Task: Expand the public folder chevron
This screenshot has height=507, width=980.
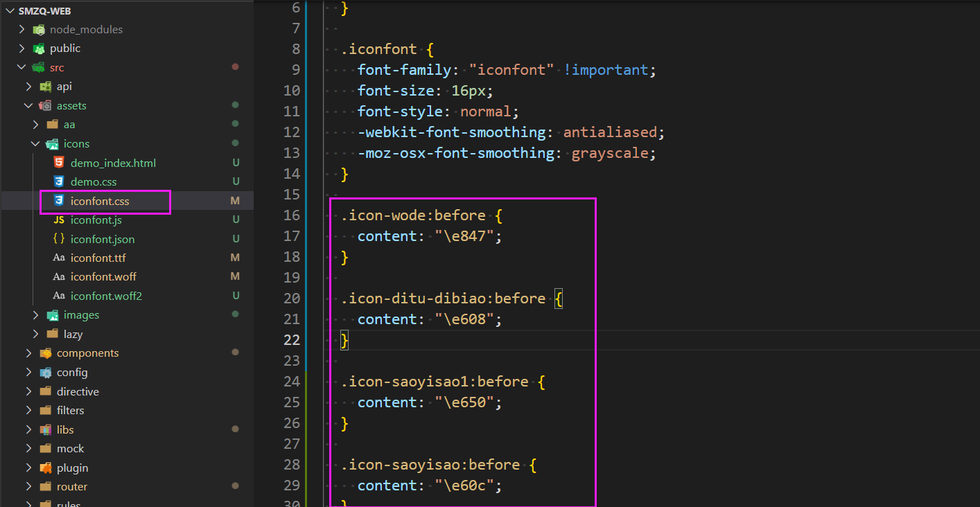Action: (21, 48)
